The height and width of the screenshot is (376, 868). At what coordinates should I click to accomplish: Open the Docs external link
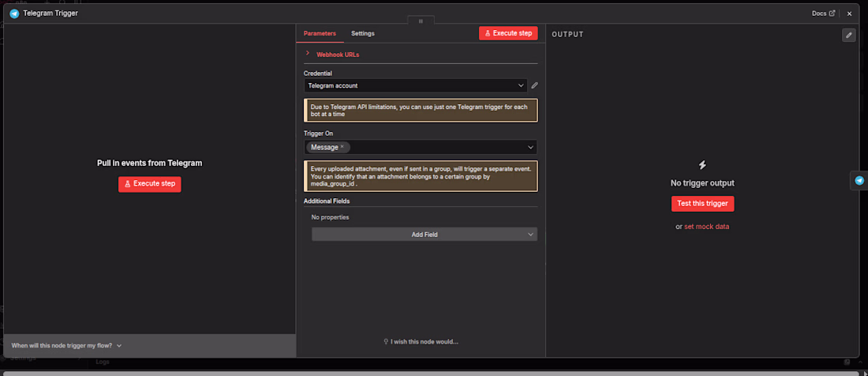pyautogui.click(x=823, y=13)
